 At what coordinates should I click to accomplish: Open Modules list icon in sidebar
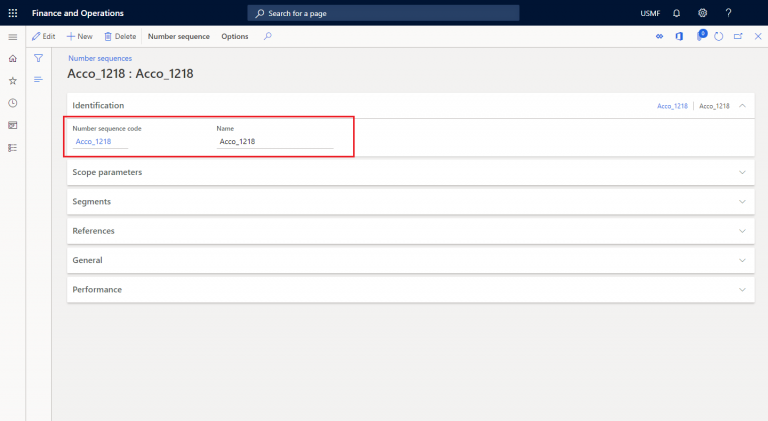click(x=12, y=147)
